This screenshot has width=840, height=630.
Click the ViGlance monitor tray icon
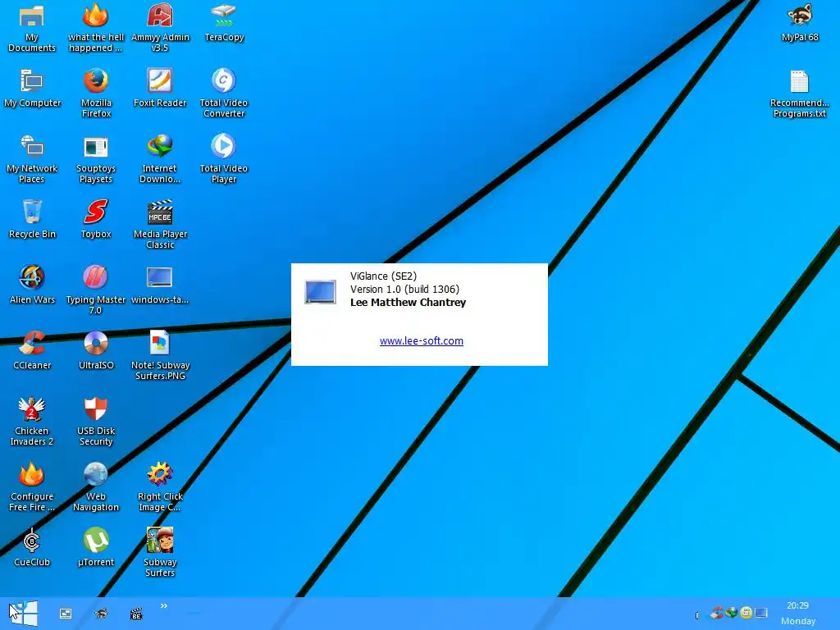[760, 612]
